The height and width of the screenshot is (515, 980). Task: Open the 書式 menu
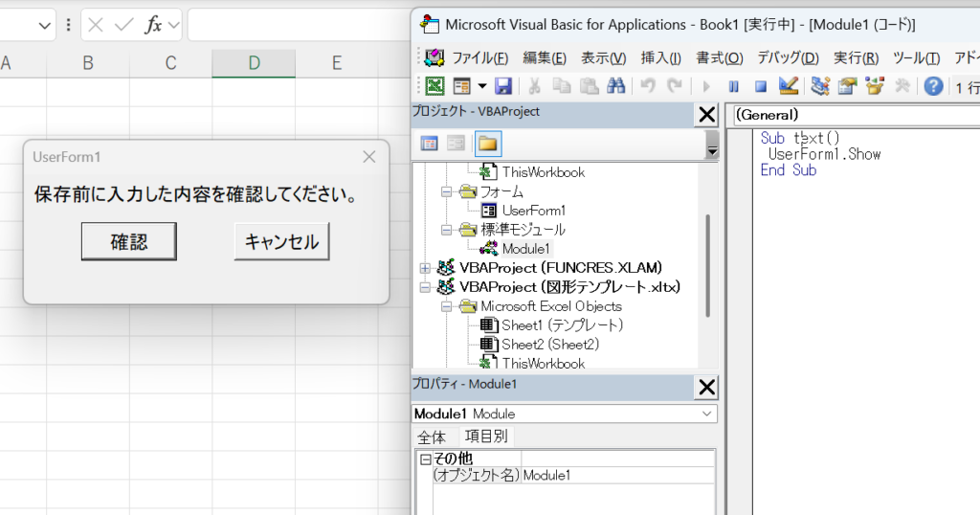point(720,58)
